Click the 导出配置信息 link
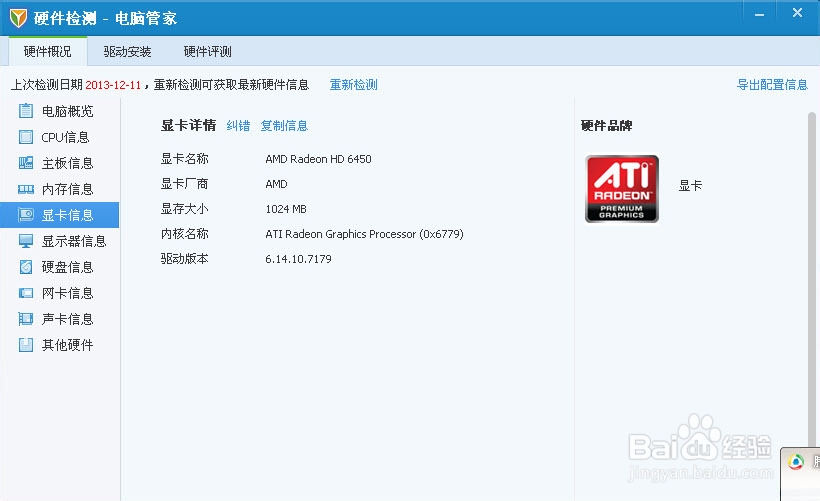Screen dimensions: 820x501 pos(772,85)
